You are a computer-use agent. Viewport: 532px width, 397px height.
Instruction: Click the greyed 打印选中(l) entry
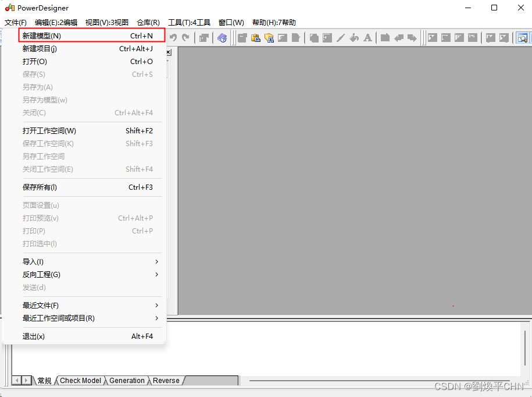[88, 243]
